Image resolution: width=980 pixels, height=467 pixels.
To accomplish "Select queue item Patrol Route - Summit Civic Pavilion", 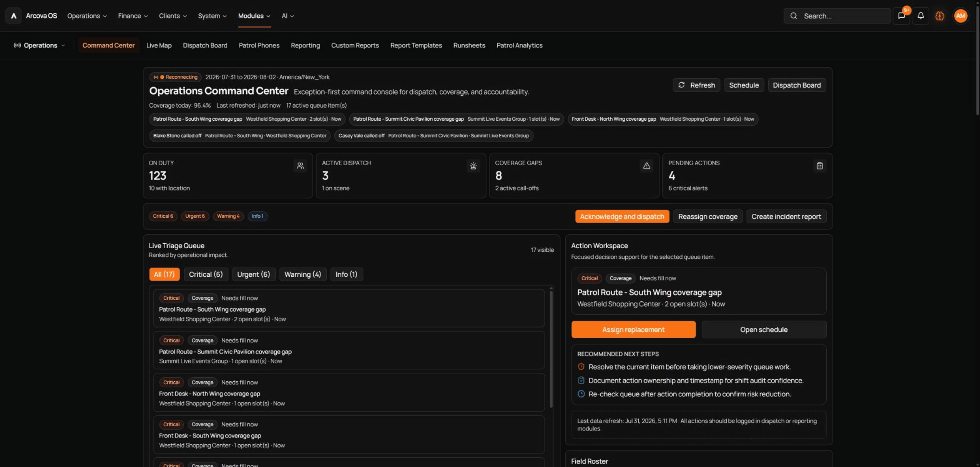I will point(349,350).
